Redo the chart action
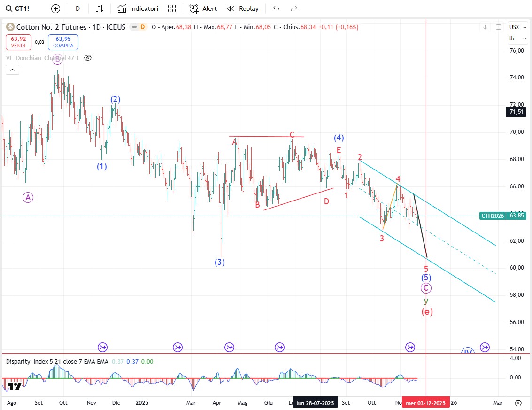Screen dimensions: 532x410 point(294,8)
